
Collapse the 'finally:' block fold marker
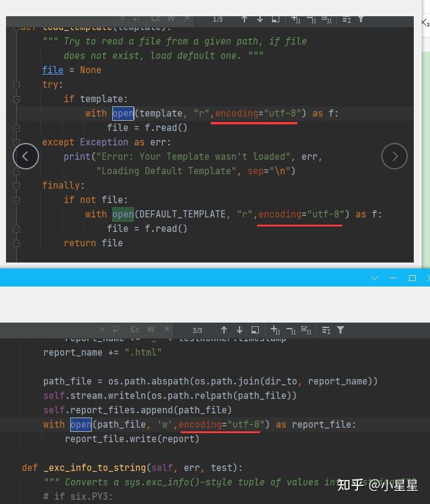pyautogui.click(x=17, y=186)
